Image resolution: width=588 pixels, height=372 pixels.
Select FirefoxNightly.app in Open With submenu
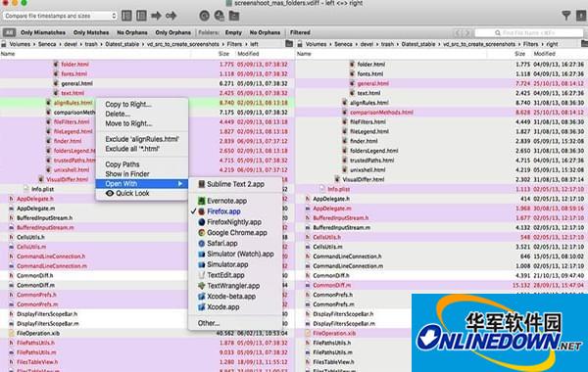tap(235, 222)
